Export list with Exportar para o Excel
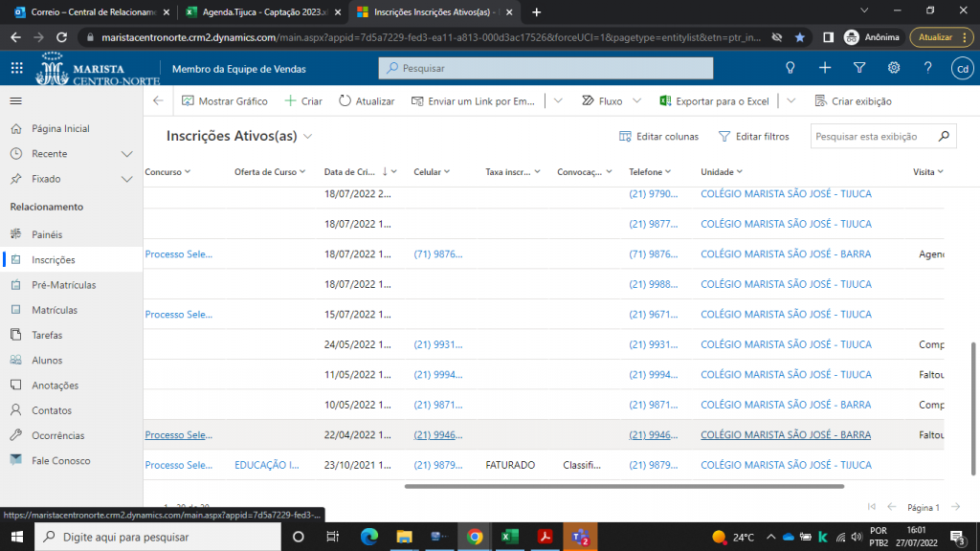 click(714, 101)
